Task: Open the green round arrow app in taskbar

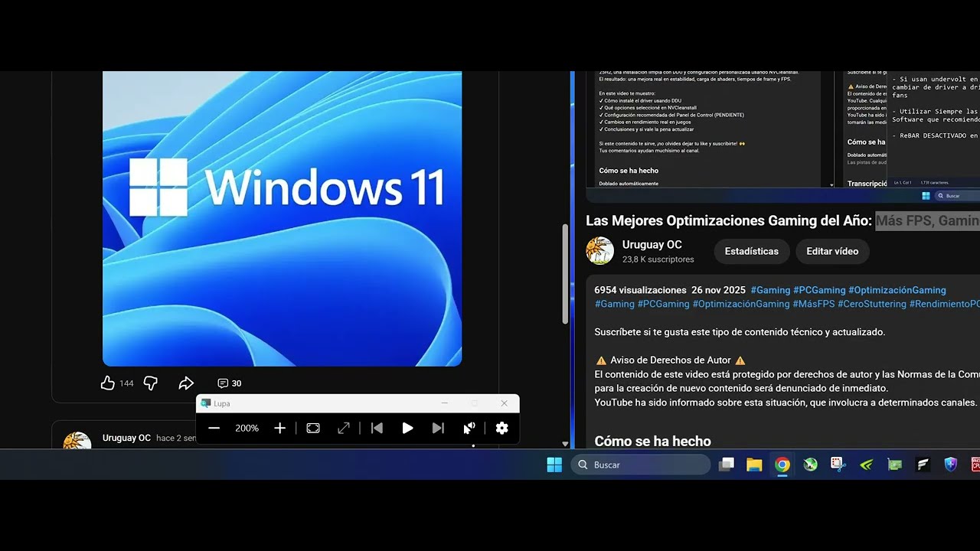Action: click(810, 465)
